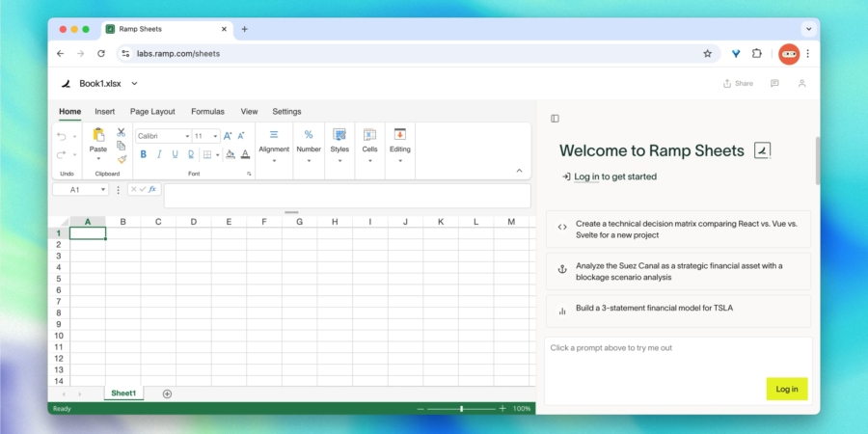
Task: Toggle Italic formatting
Action: point(159,154)
